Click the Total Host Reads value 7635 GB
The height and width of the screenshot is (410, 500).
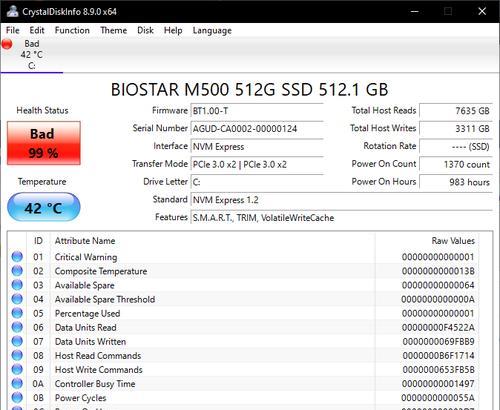[x=456, y=111]
